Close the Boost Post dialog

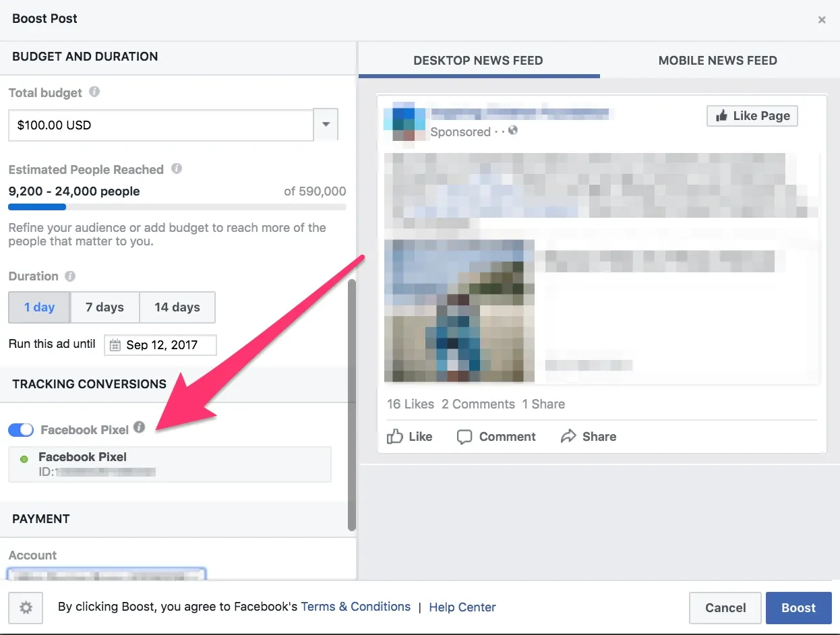tap(822, 20)
